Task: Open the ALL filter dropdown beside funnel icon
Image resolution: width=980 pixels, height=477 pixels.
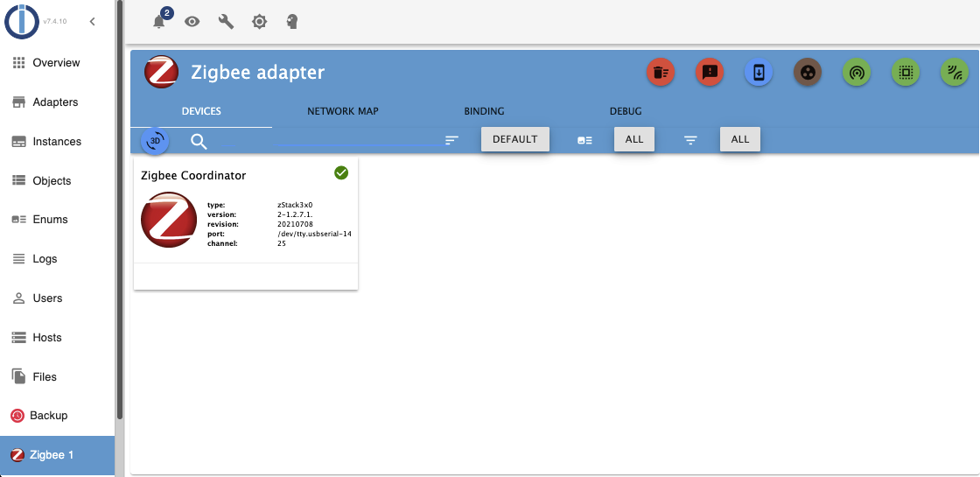Action: point(740,139)
